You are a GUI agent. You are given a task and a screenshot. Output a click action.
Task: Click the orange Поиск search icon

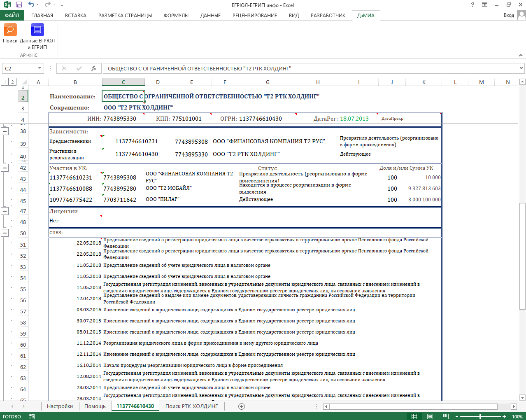(10, 30)
